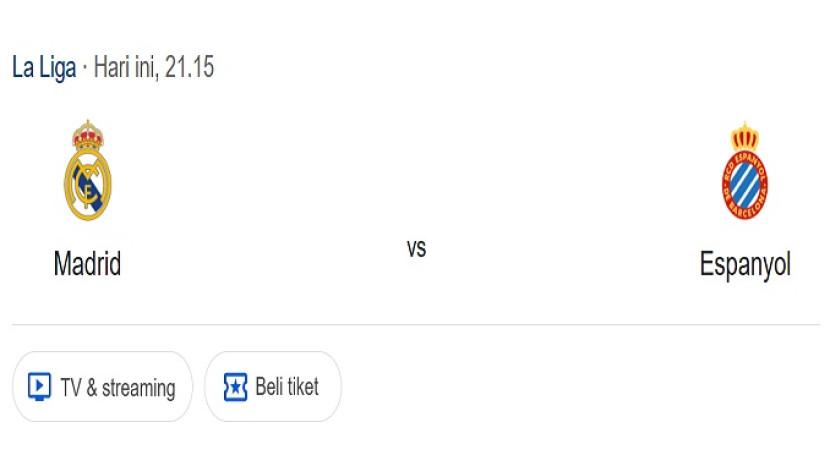Click the "Beli tiket" text label
830x466 pixels.
click(287, 387)
